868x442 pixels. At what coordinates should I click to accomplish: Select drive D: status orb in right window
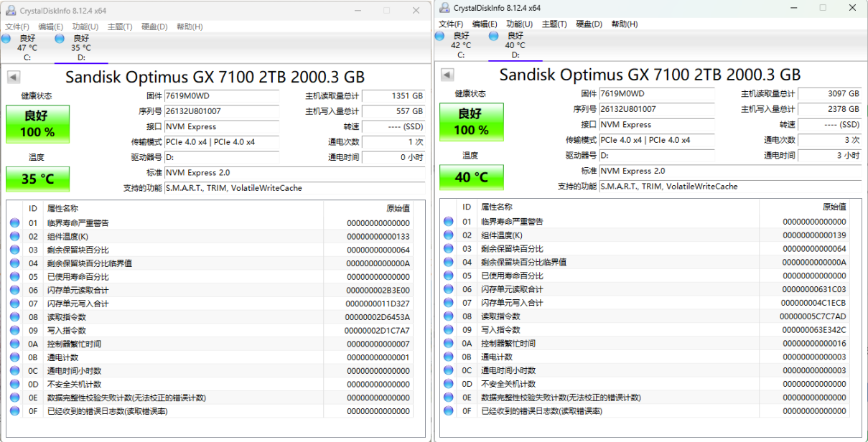(x=493, y=35)
